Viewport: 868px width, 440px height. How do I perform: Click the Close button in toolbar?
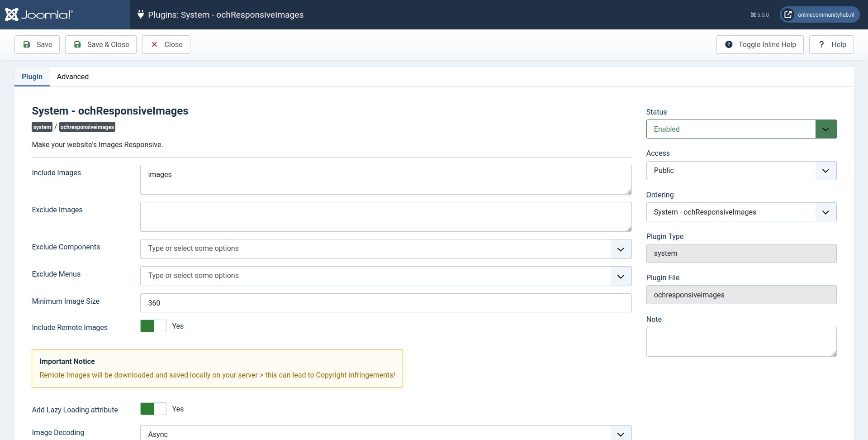[x=166, y=44]
